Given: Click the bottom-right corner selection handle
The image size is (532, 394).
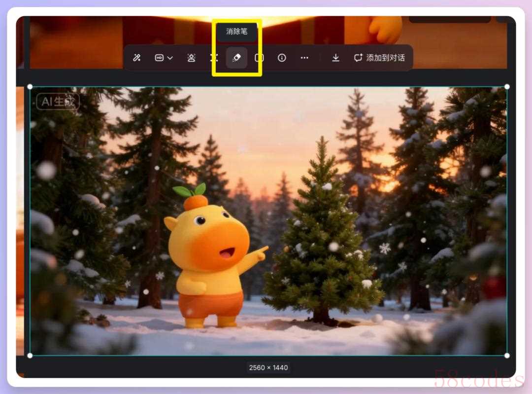Looking at the screenshot, I should 507,355.
